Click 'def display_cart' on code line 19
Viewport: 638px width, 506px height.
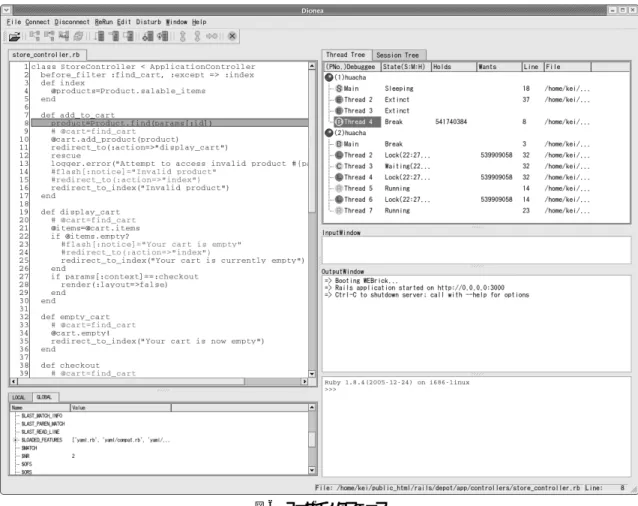tap(80, 212)
